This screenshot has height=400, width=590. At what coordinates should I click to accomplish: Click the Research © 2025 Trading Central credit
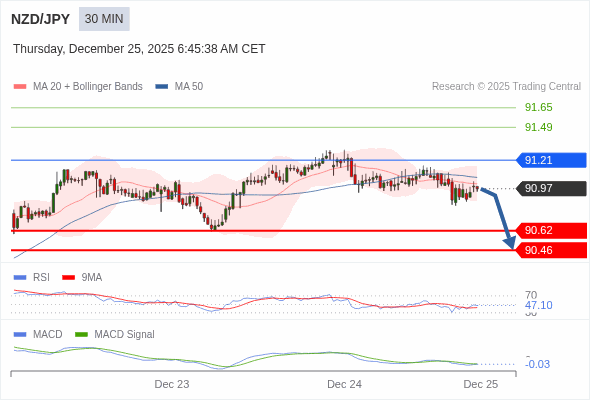[x=506, y=87]
